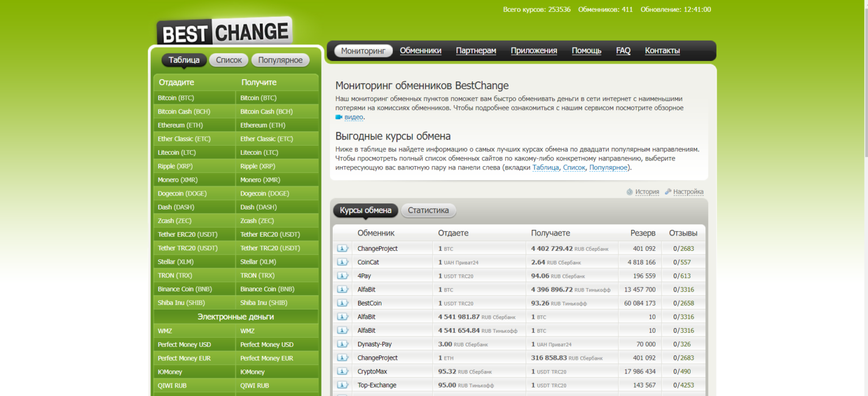Open the 4Pay exchanger name

(364, 276)
